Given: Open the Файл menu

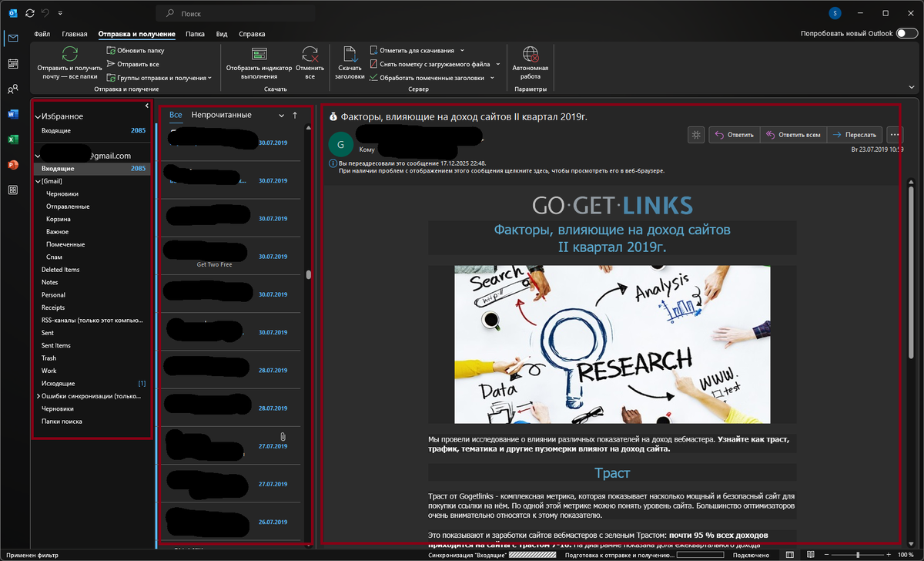Looking at the screenshot, I should (x=42, y=34).
